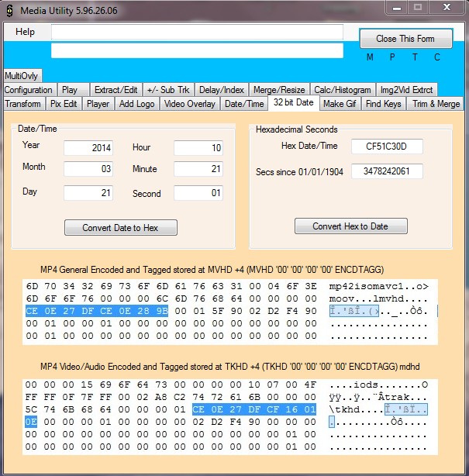Click the Second field showing 01

tap(198, 193)
